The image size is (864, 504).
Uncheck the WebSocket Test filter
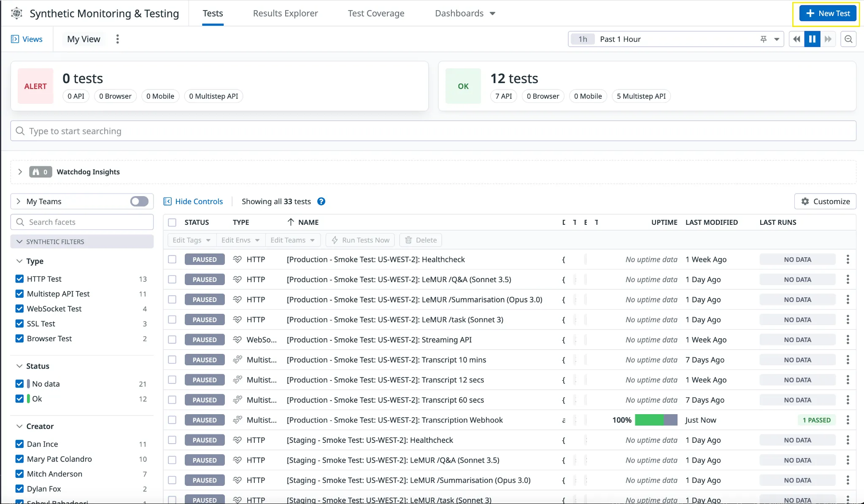(x=19, y=309)
